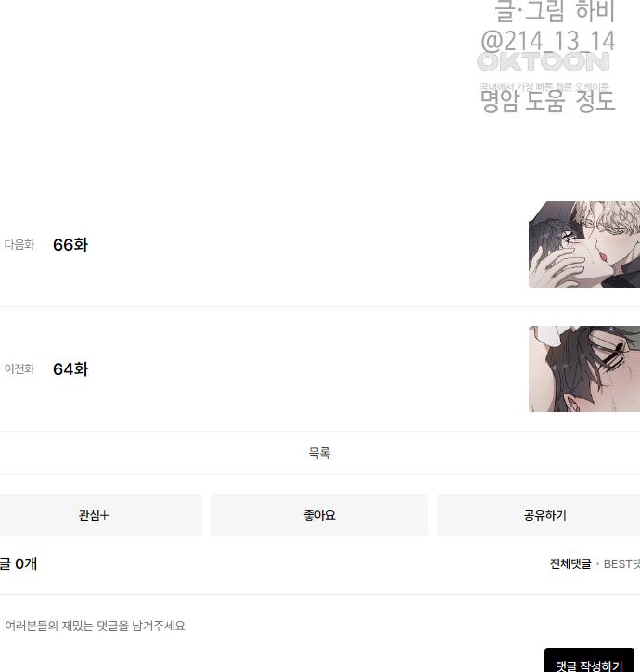The image size is (640, 672).
Task: Click the 다음화 label
Action: coord(19,244)
